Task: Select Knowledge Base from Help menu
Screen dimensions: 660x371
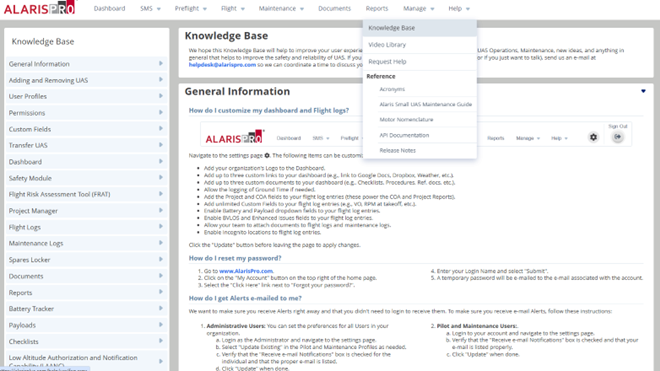Action: (x=420, y=28)
